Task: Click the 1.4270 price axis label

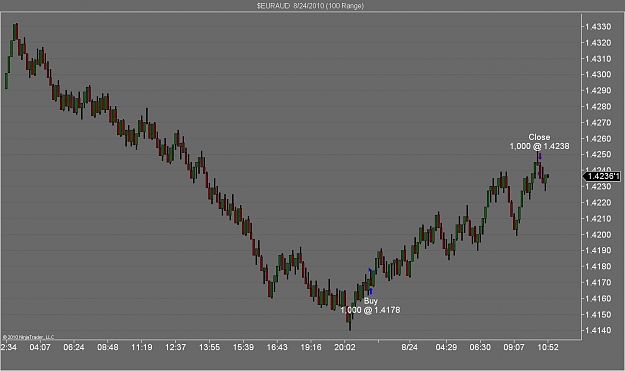Action: [597, 122]
